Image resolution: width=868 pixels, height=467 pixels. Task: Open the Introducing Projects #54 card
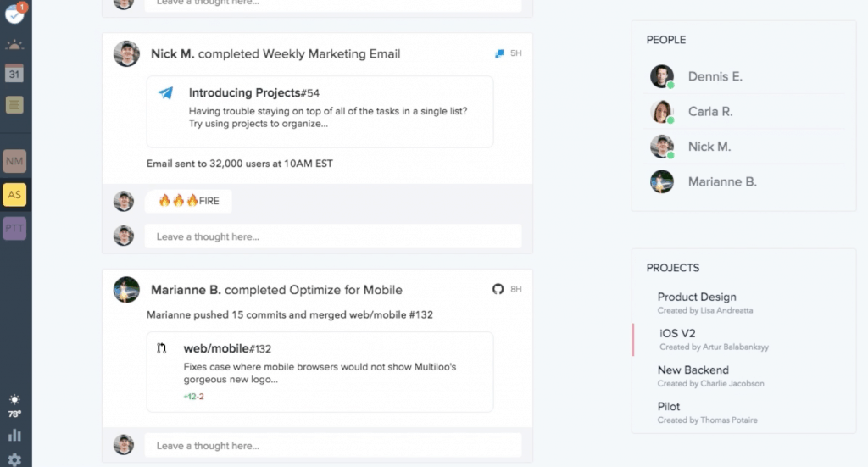pyautogui.click(x=320, y=112)
